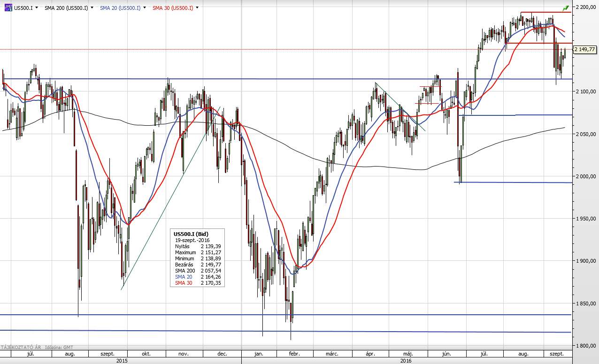
Task: Click the TÁJÉKOZTATÓ ÁR notice text
Action: pyautogui.click(x=21, y=347)
